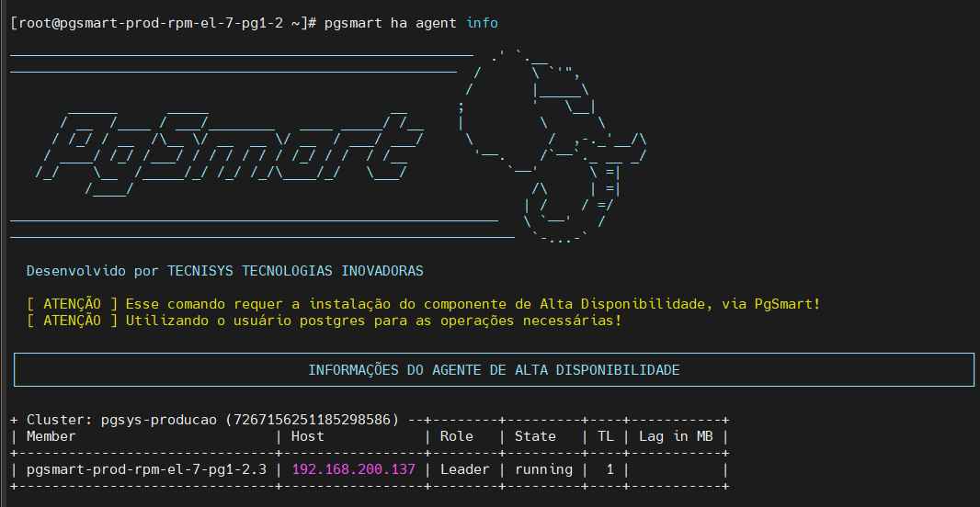Click the 'Member' column header
Screen dimensions: 980x507
[x=51, y=436]
